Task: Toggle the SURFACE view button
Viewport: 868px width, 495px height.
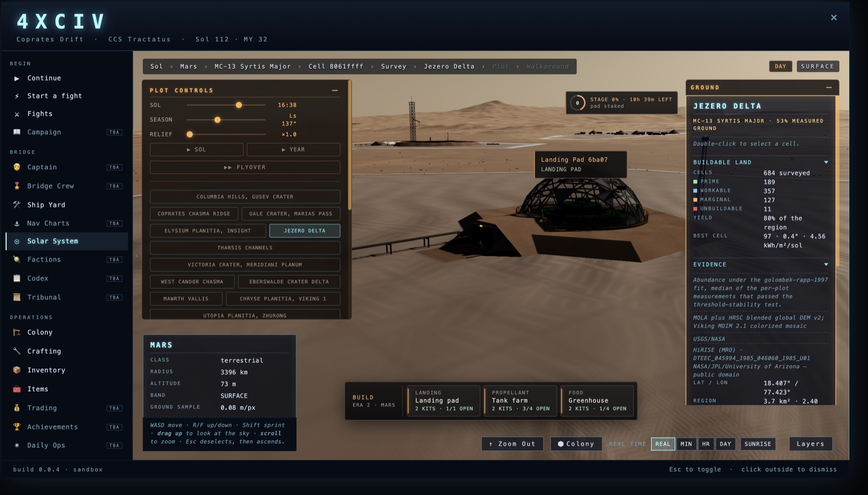Action: [x=817, y=66]
